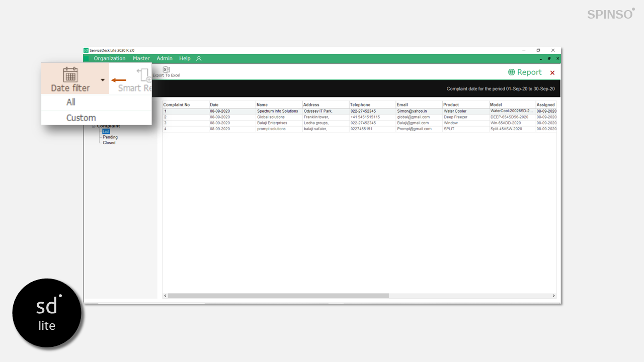
Task: Open the Date filter dropdown arrow
Action: [x=103, y=80]
